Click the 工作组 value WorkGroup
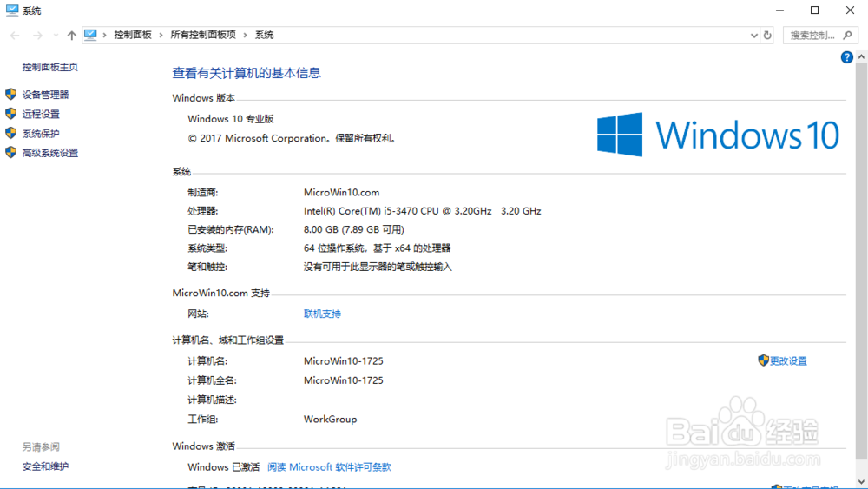This screenshot has width=868, height=489. tap(330, 420)
